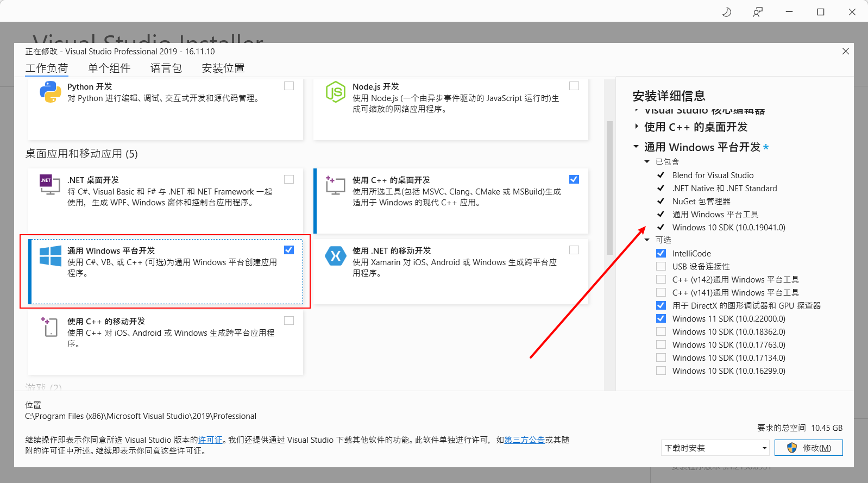The height and width of the screenshot is (483, 868).
Task: Open the 许可证 license link
Action: [210, 440]
